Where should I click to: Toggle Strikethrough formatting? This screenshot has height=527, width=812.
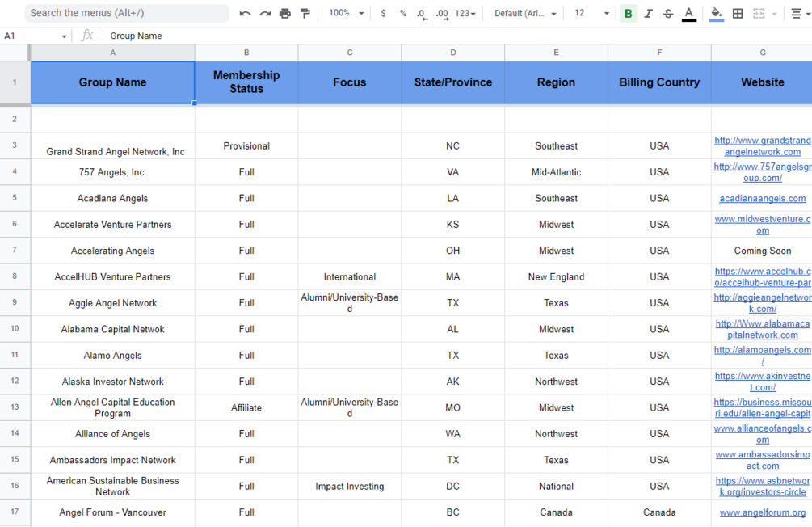(x=668, y=14)
